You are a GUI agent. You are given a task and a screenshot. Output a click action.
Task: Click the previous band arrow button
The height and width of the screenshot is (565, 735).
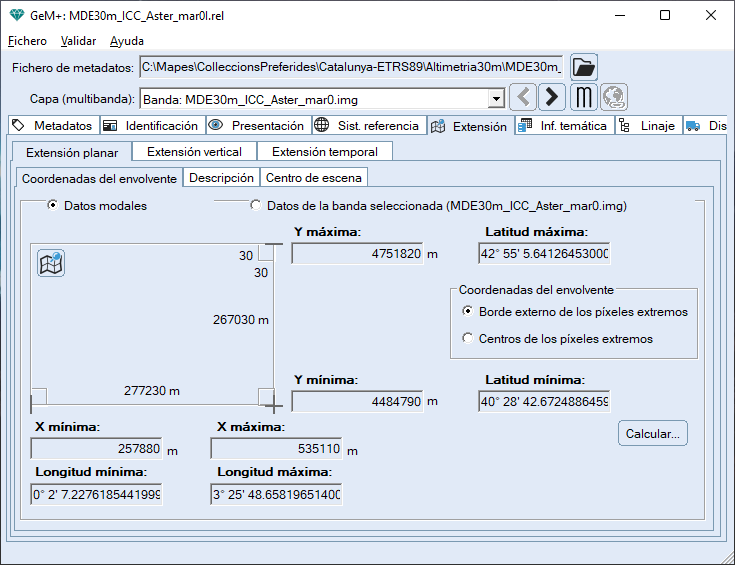(x=523, y=97)
